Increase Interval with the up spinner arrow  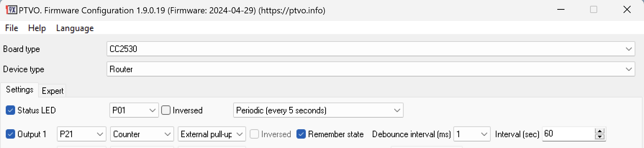pyautogui.click(x=600, y=131)
